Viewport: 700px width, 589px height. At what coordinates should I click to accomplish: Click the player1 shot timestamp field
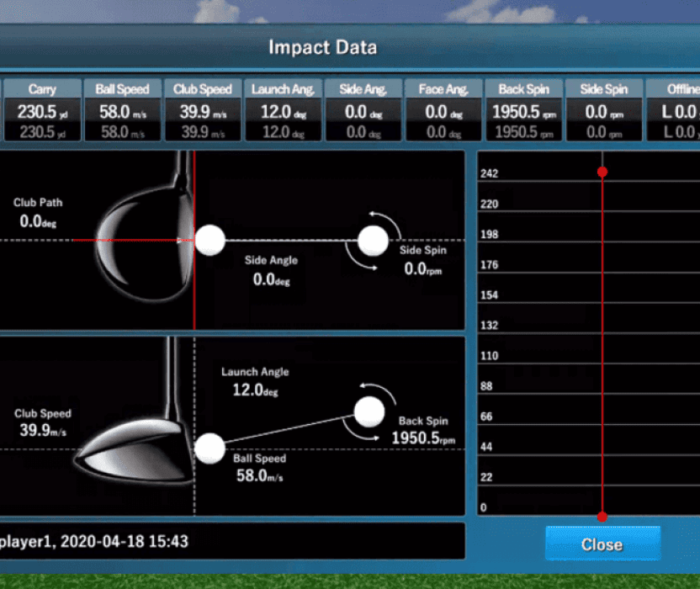coord(231,542)
